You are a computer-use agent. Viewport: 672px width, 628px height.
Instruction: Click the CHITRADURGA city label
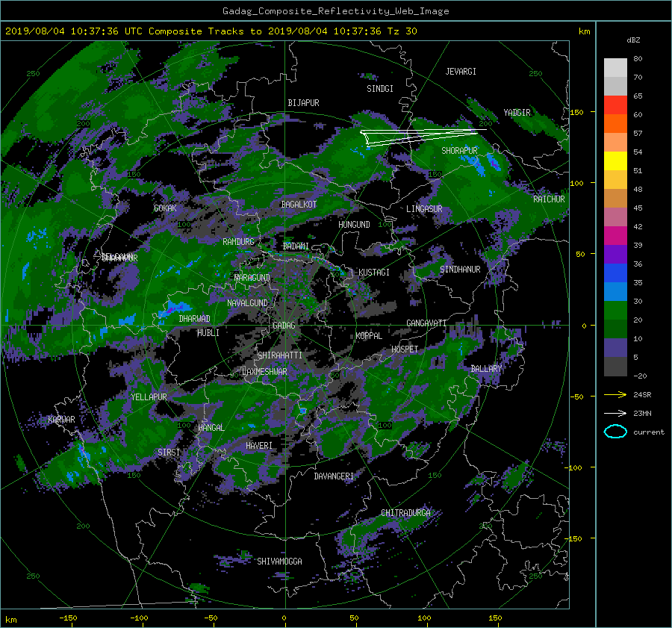pyautogui.click(x=405, y=513)
